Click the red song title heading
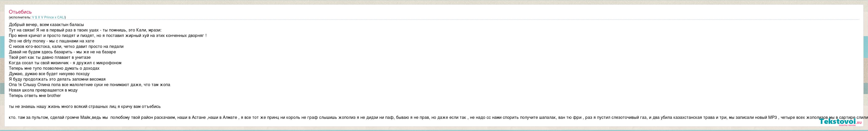Screen dimensions: 868x131 [20, 12]
